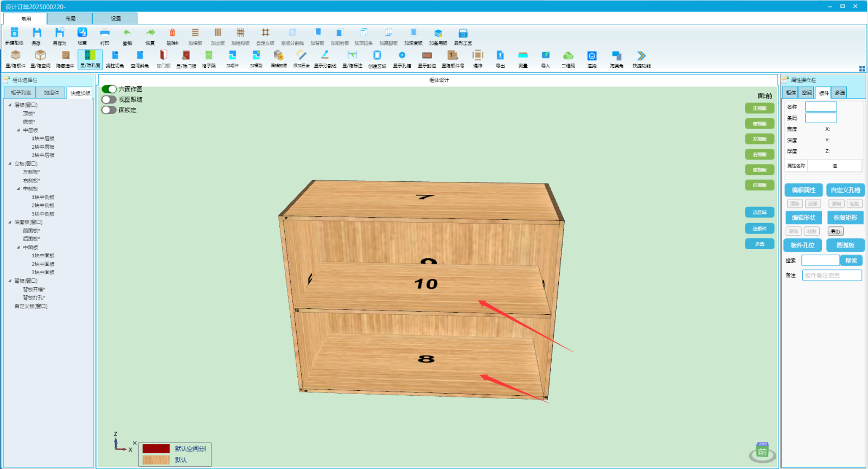This screenshot has height=469, width=868.
Task: Turn off the 六面作图 toggle
Action: 109,89
